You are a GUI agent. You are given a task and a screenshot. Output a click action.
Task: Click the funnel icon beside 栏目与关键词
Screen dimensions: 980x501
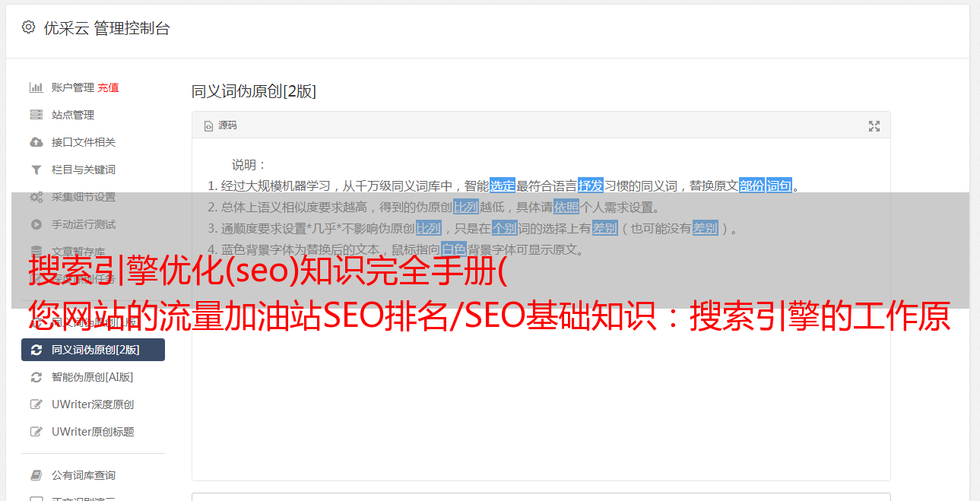pos(36,170)
